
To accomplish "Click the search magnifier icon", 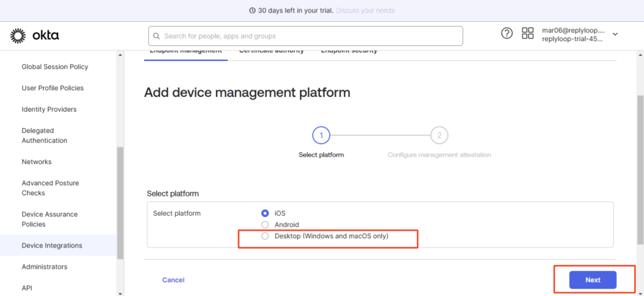I will 156,36.
